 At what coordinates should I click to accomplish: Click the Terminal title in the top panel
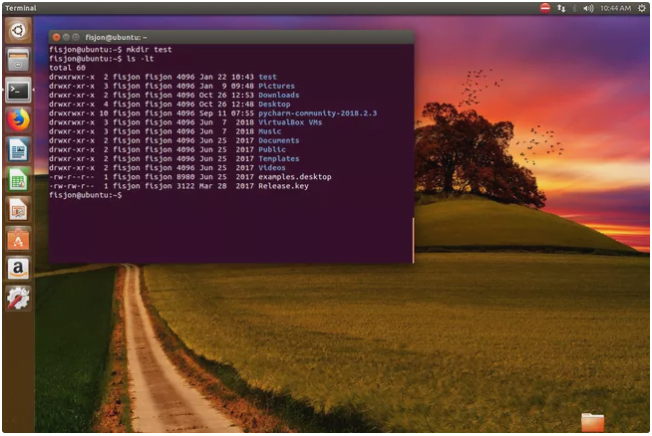click(20, 8)
